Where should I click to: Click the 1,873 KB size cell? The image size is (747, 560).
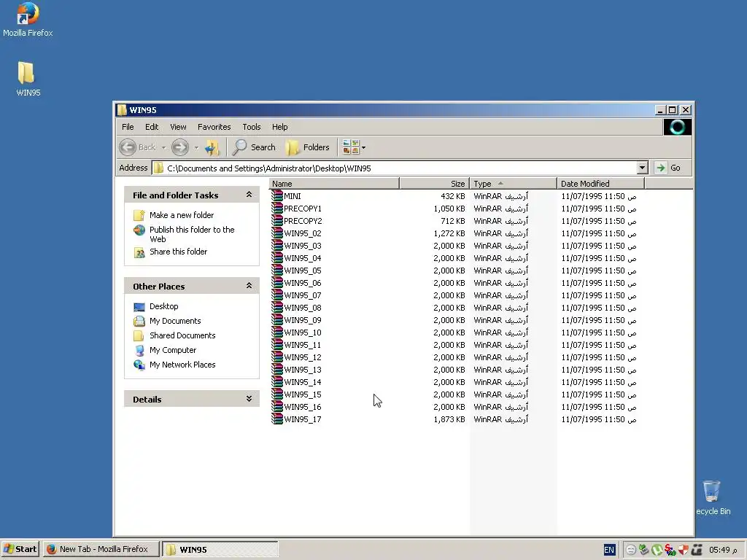(x=449, y=419)
